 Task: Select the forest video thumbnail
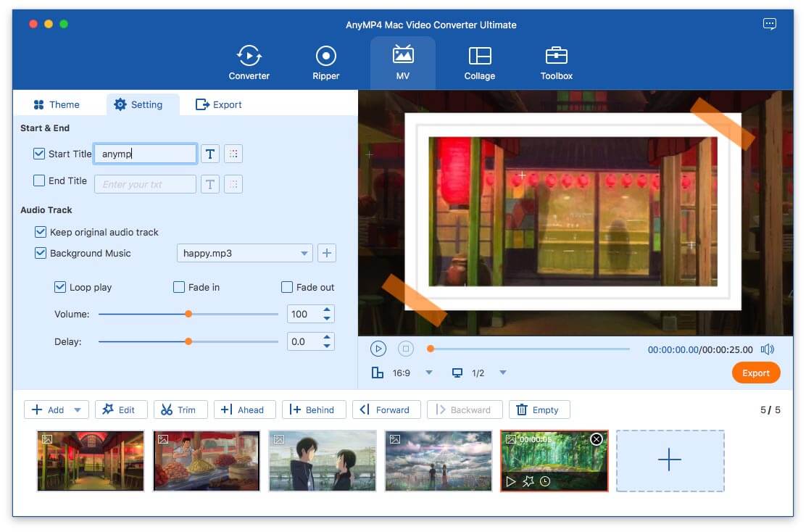coord(554,460)
